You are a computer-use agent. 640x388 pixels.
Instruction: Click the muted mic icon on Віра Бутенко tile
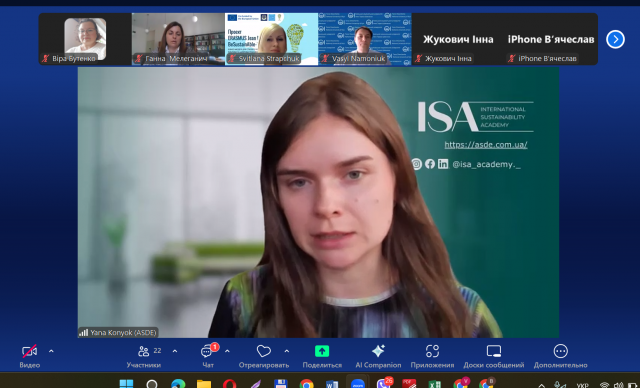[45, 58]
